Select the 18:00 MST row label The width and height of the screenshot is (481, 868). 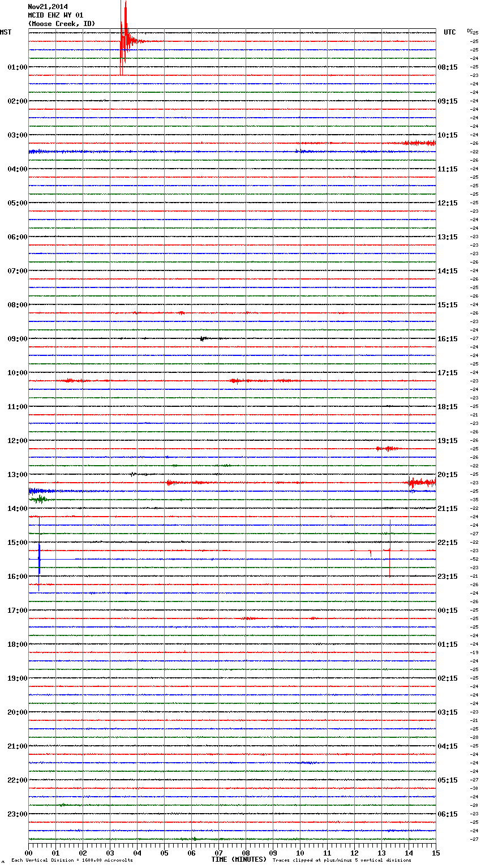tap(17, 644)
